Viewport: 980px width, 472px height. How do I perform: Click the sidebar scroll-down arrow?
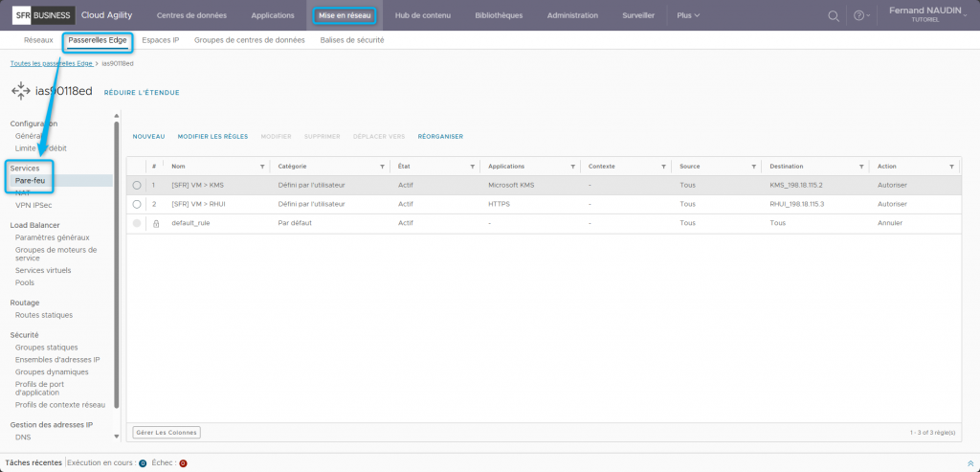[117, 436]
